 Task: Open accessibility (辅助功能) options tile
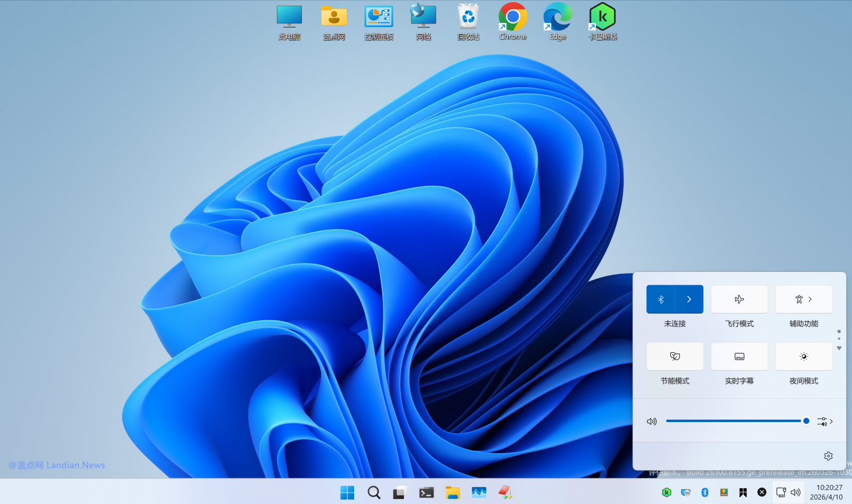804,300
